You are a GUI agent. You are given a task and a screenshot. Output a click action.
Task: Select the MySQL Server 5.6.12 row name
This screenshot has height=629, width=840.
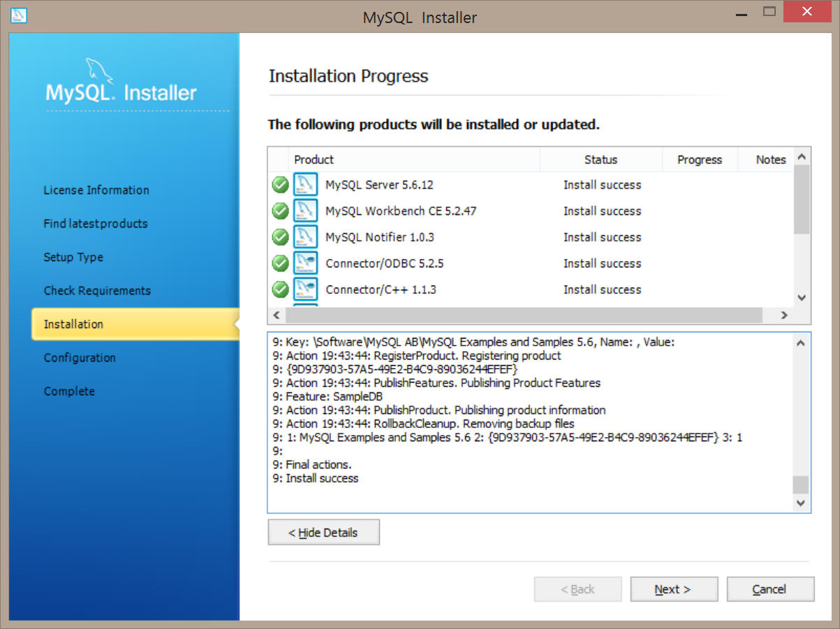pyautogui.click(x=379, y=185)
